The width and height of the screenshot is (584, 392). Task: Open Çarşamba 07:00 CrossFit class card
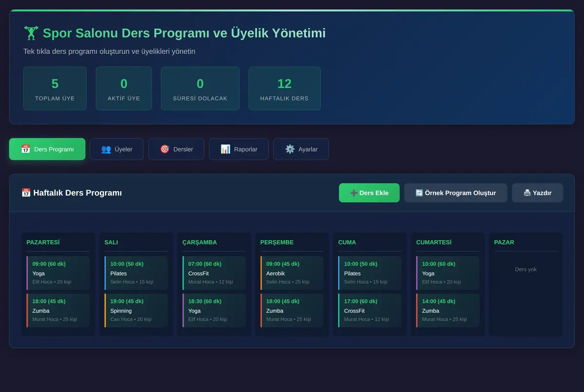[214, 273]
